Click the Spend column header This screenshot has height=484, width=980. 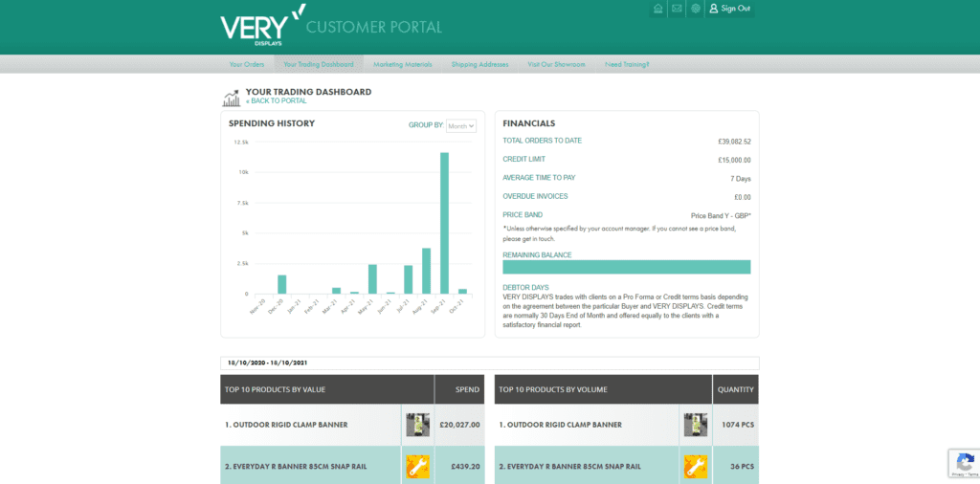pos(460,389)
